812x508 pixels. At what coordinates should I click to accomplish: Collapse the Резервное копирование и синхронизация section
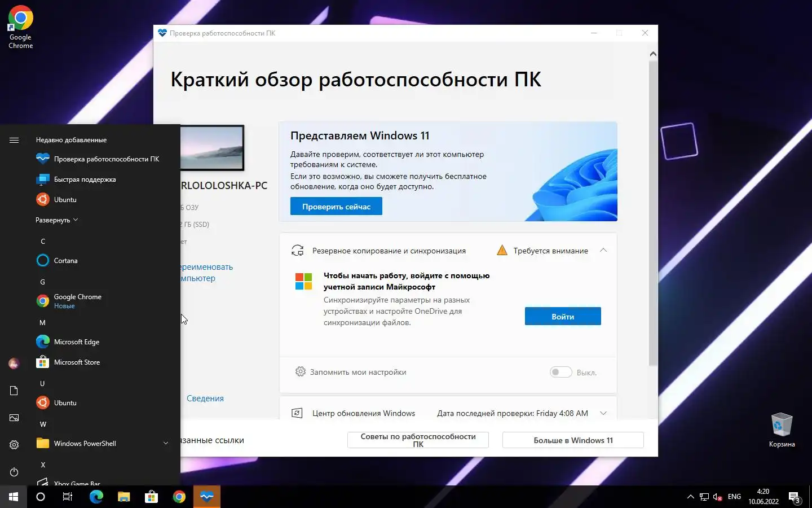click(603, 251)
